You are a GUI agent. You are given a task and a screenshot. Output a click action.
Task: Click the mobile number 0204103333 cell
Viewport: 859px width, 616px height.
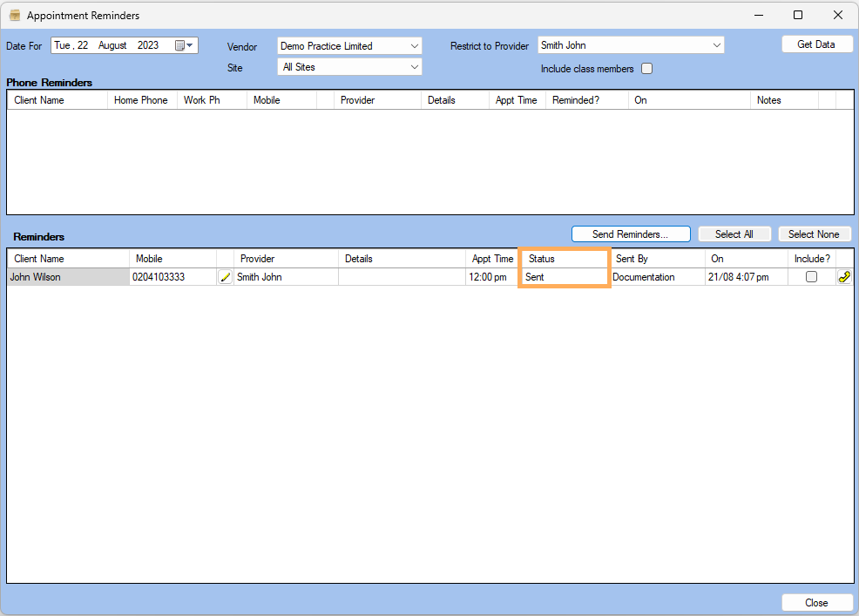click(173, 277)
